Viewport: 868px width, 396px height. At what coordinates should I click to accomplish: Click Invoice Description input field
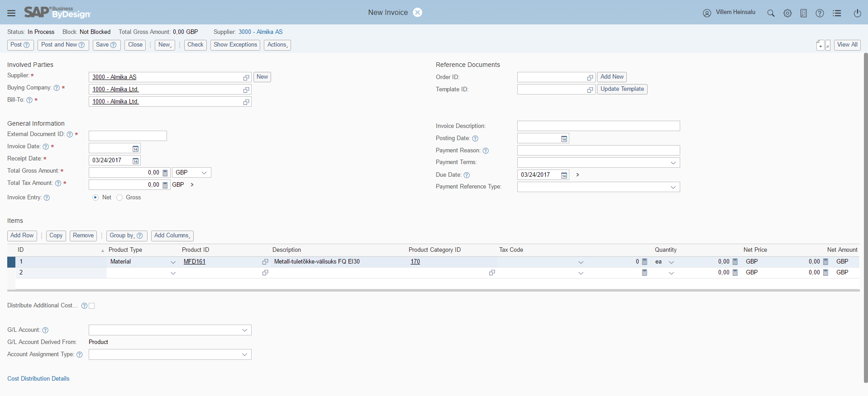click(598, 126)
